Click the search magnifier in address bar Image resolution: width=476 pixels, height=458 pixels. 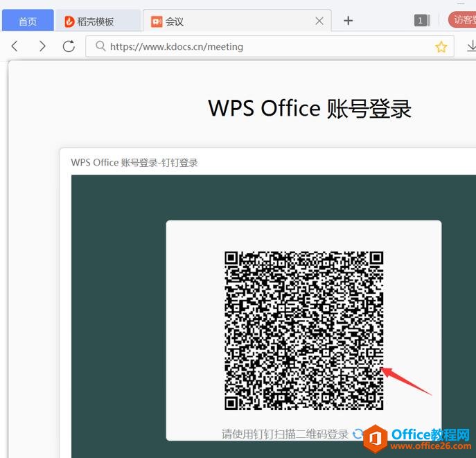pos(100,46)
